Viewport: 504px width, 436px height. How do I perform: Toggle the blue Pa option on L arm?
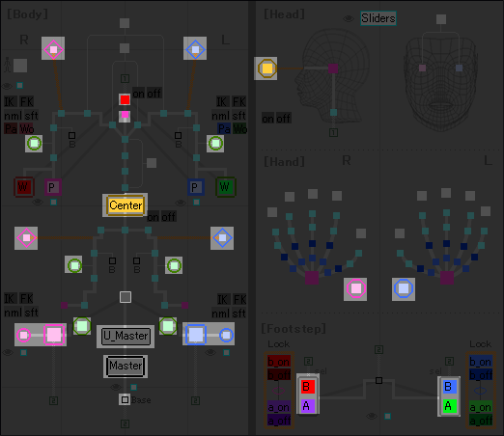pyautogui.click(x=224, y=128)
